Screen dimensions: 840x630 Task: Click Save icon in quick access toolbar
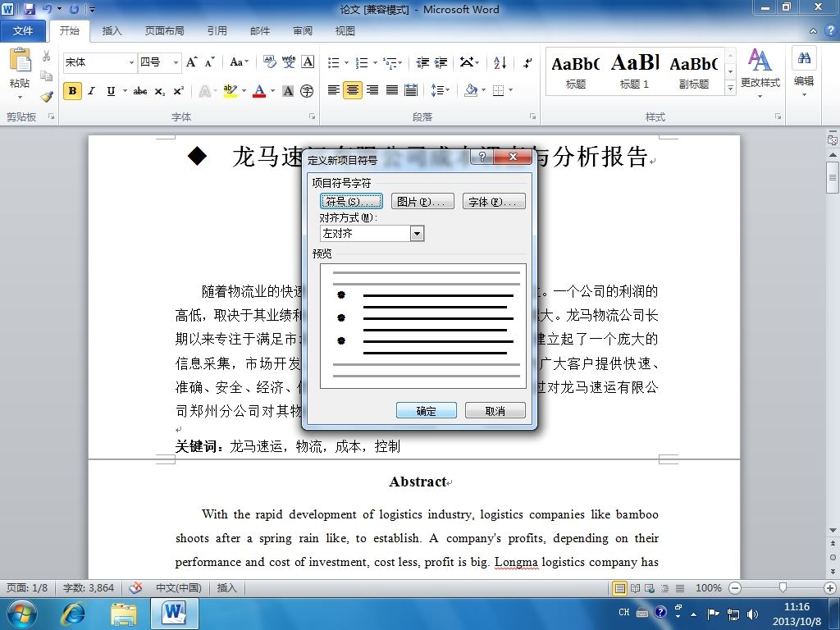coord(29,9)
